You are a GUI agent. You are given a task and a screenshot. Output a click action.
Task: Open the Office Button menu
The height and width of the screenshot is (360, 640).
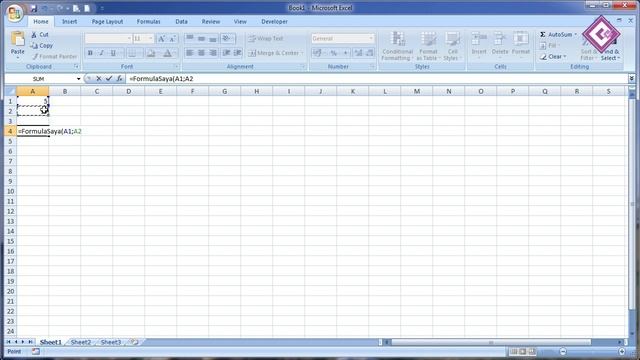[15, 13]
